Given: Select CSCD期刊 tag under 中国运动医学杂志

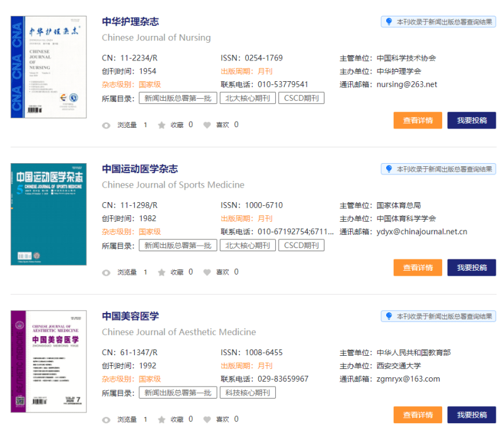Looking at the screenshot, I should point(301,245).
